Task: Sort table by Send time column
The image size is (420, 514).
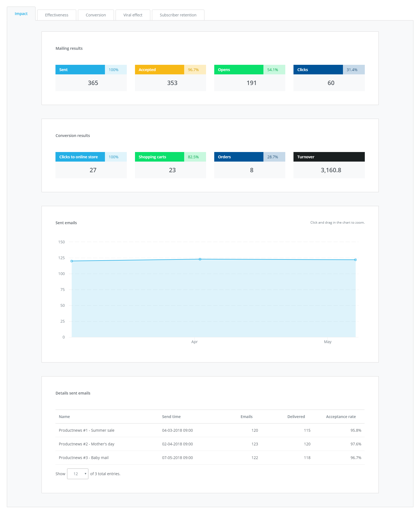Action: pyautogui.click(x=171, y=417)
